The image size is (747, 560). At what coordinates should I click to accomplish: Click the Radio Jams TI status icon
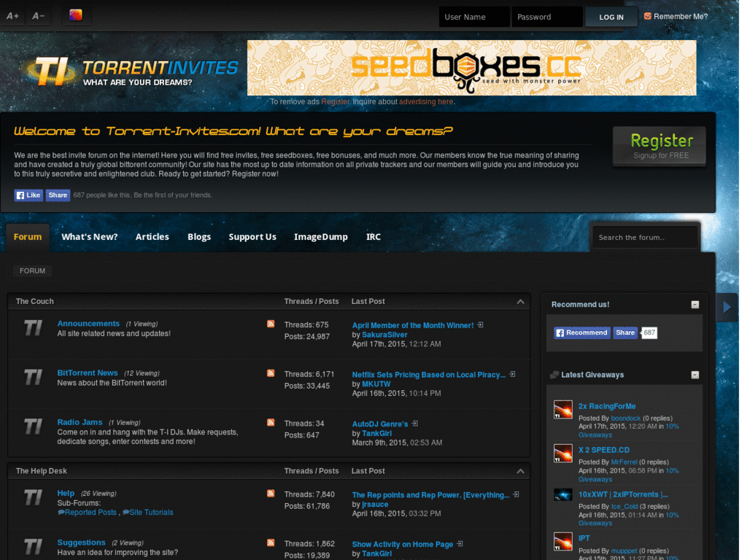coord(34,427)
